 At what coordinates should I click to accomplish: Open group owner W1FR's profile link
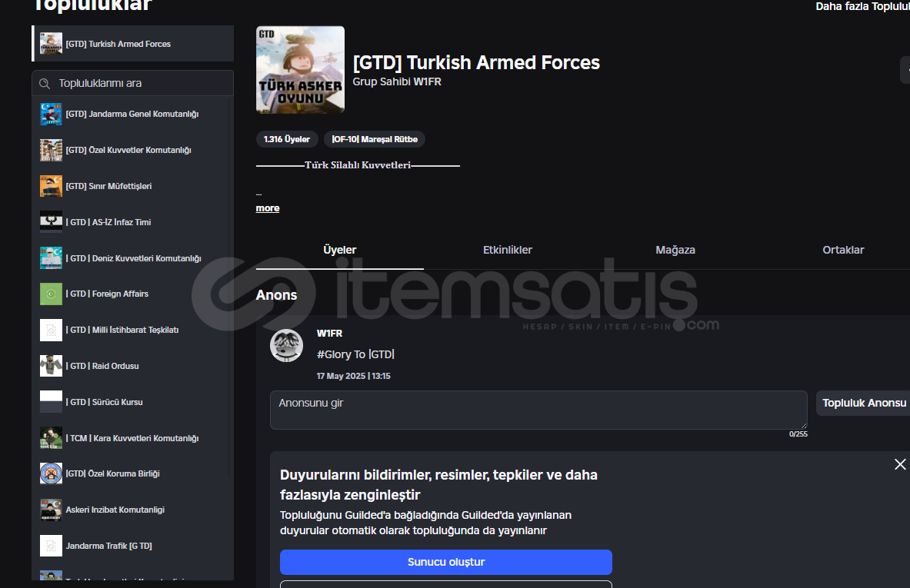click(427, 81)
